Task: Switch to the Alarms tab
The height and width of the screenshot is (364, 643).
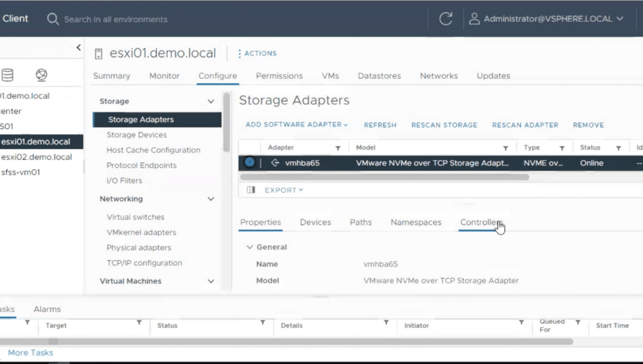Action: [x=47, y=309]
